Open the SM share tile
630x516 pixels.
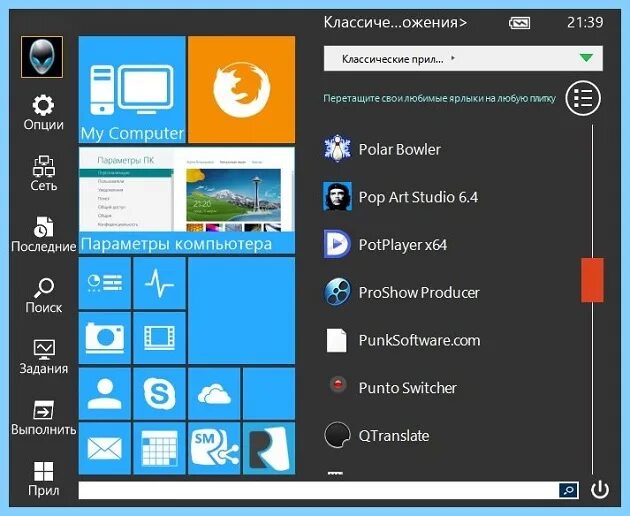(214, 448)
